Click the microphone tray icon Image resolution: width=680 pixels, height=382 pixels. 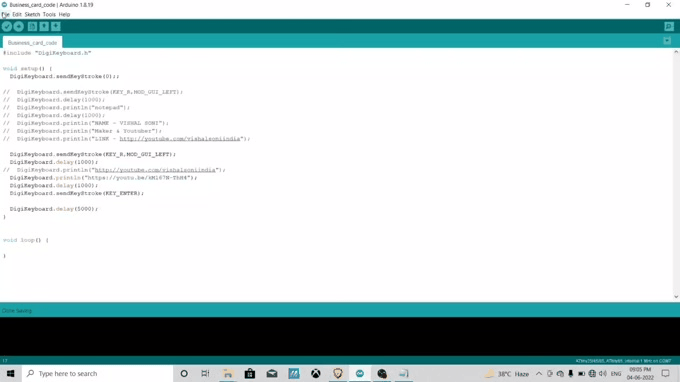[571, 374]
